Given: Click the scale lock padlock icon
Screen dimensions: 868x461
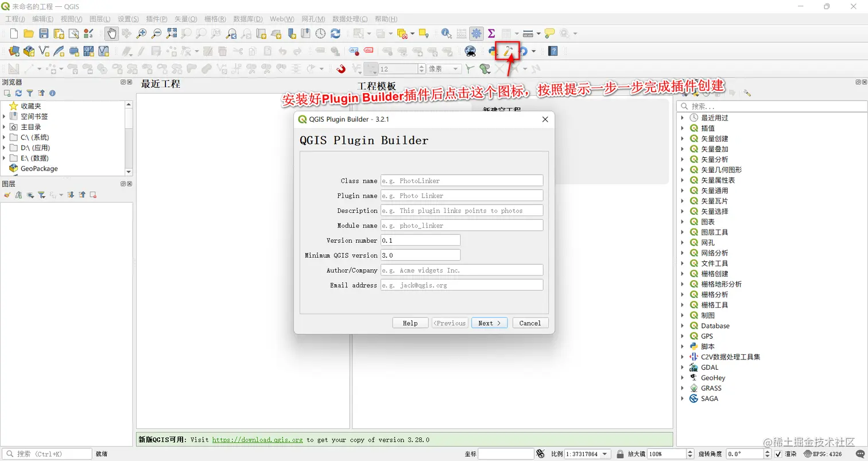Looking at the screenshot, I should [621, 454].
